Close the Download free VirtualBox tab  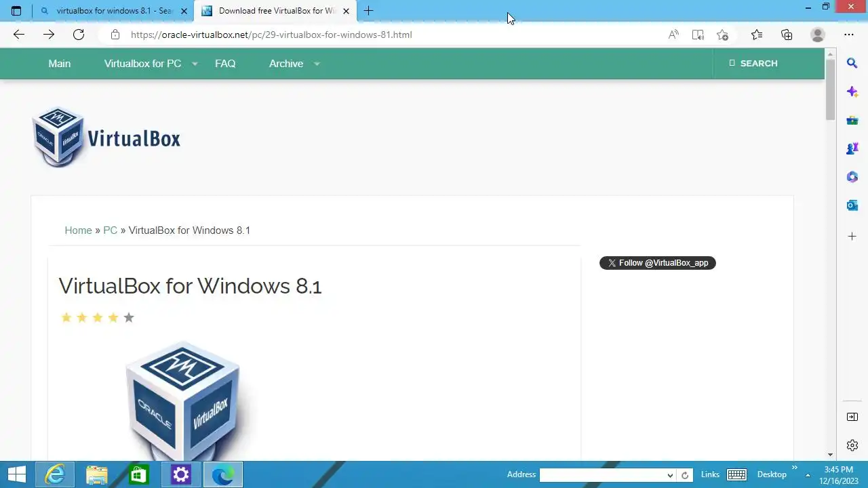[x=347, y=11]
